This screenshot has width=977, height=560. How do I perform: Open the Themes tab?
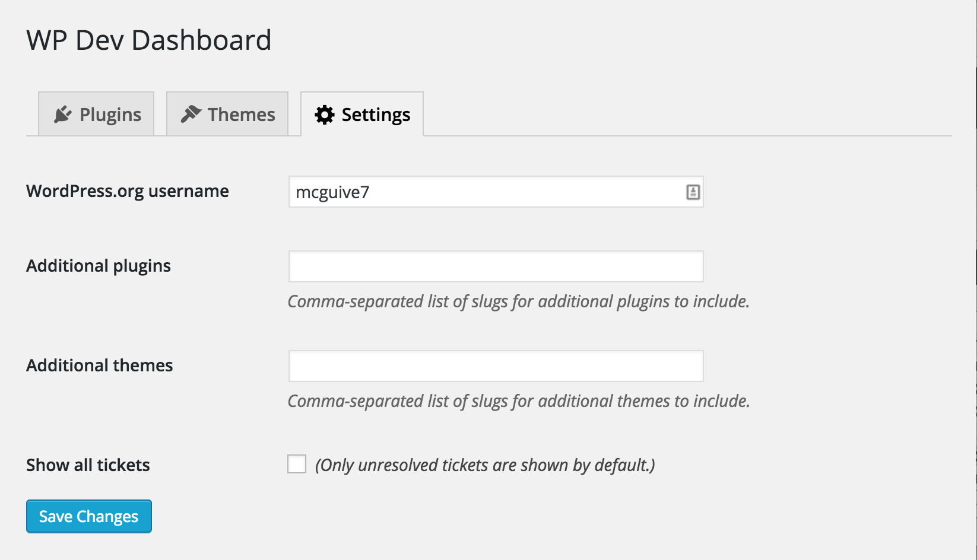[227, 114]
